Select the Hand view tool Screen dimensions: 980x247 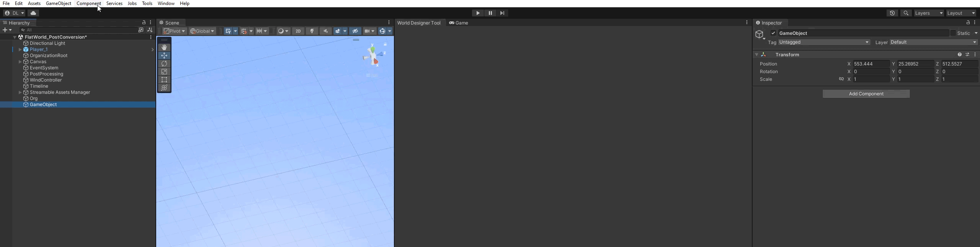[164, 47]
